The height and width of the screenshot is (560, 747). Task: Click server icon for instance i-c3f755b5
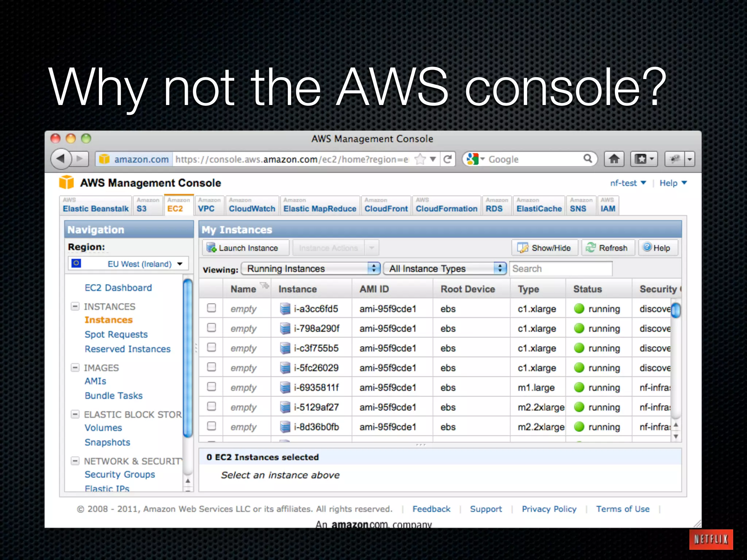285,348
